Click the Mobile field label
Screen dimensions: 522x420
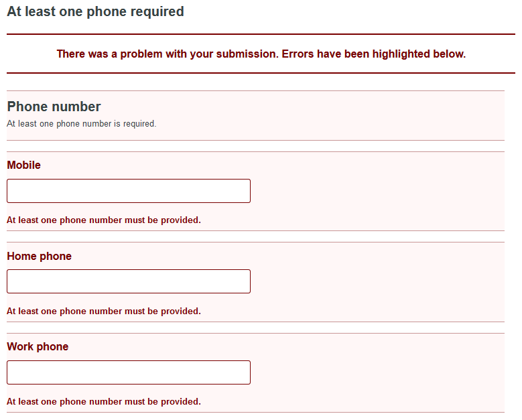(x=23, y=165)
